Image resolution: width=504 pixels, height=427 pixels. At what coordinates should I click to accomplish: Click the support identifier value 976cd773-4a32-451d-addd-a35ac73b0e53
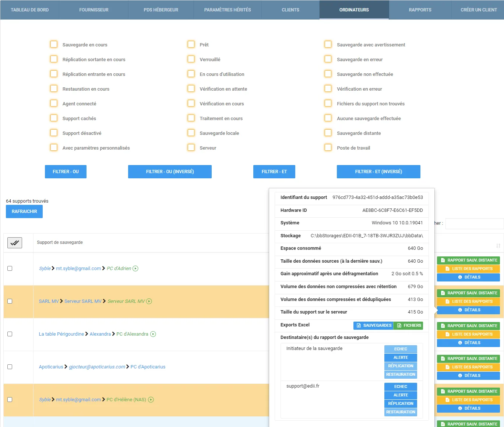click(378, 197)
